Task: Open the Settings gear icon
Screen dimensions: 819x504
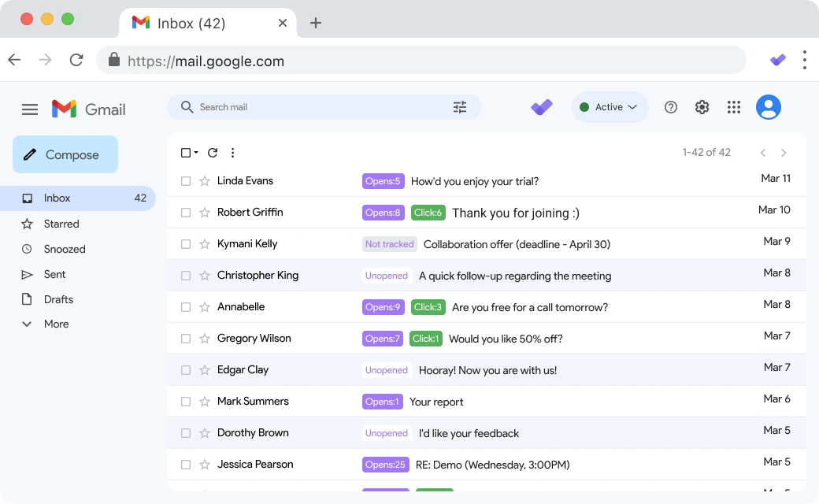Action: click(702, 107)
